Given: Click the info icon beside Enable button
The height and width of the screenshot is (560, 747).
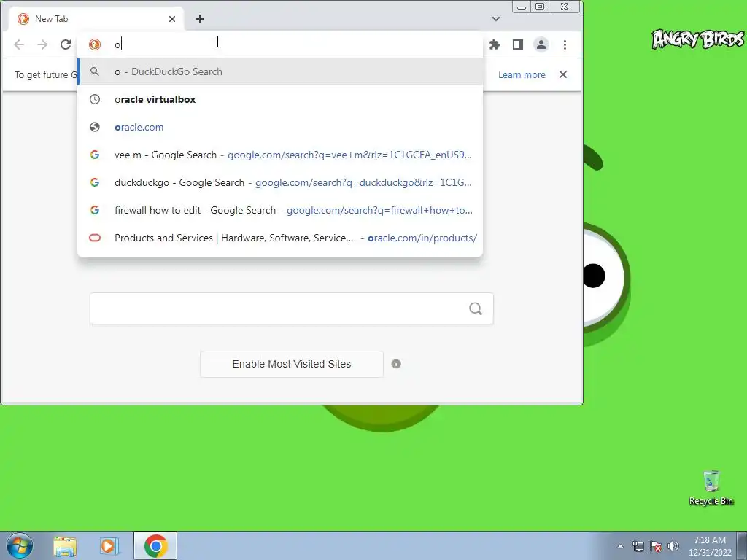Looking at the screenshot, I should coord(396,365).
